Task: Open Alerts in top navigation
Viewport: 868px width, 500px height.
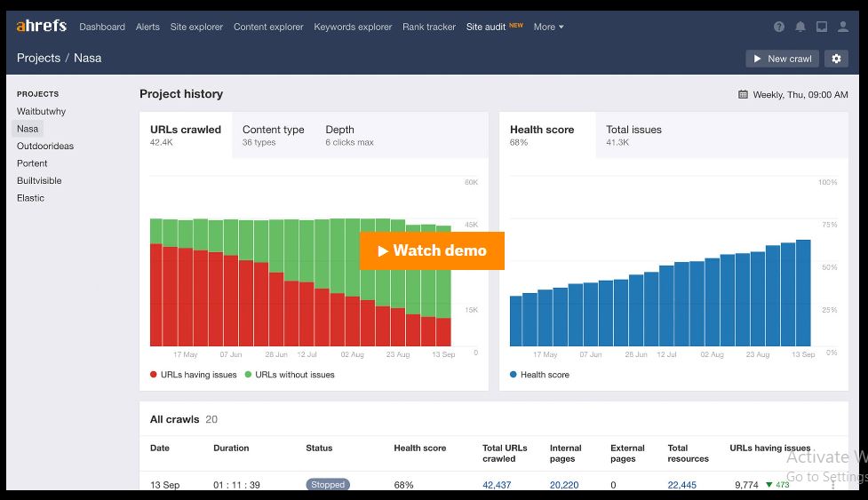Action: (147, 27)
